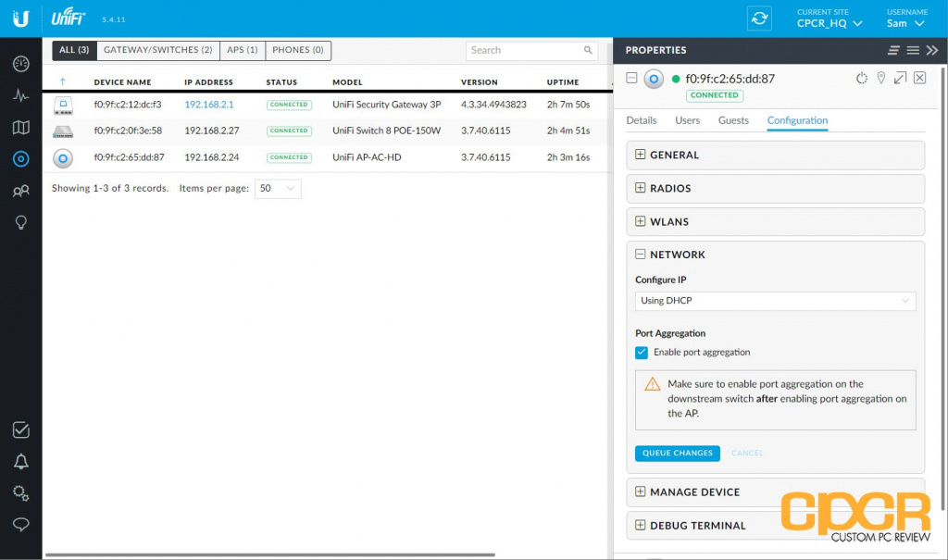
Task: Open the Configure IP dropdown
Action: pos(775,301)
